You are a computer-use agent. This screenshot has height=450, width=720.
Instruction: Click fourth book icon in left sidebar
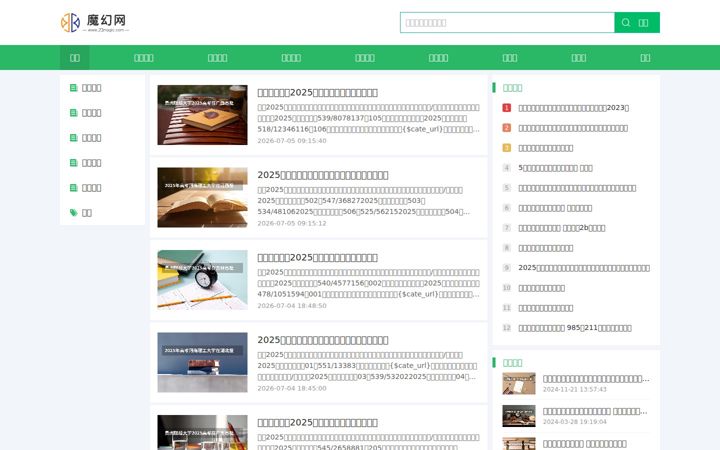73,163
